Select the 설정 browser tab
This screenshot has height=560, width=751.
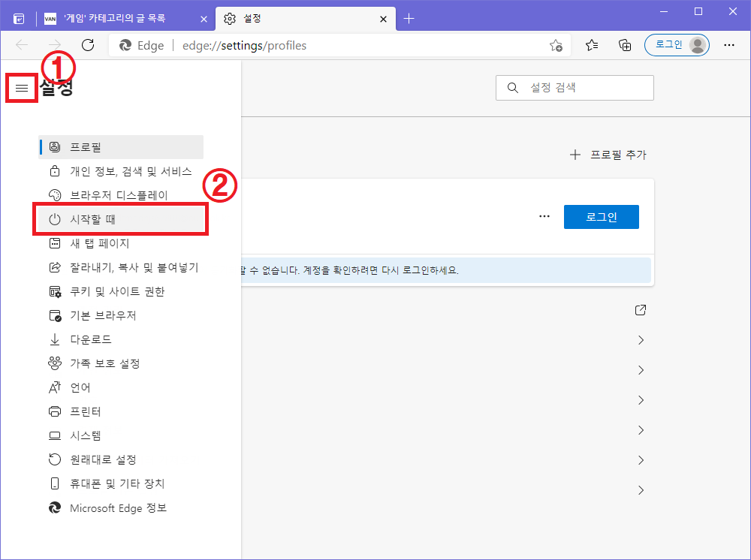306,19
